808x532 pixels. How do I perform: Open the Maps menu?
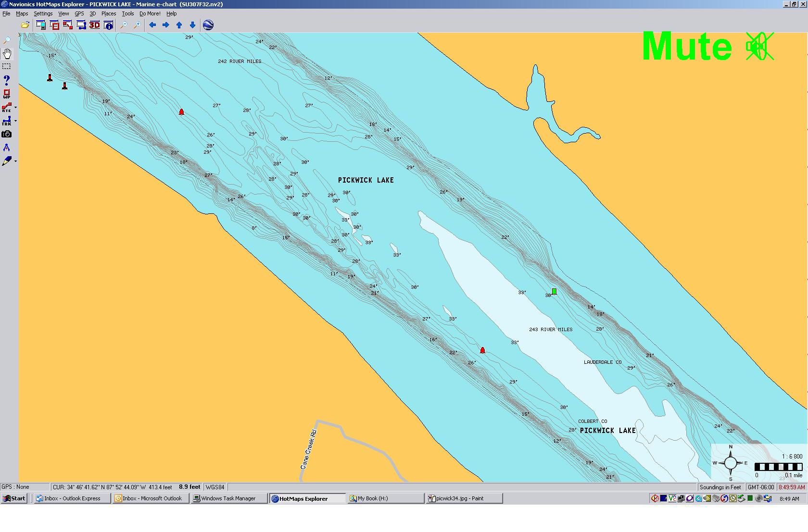(22, 13)
